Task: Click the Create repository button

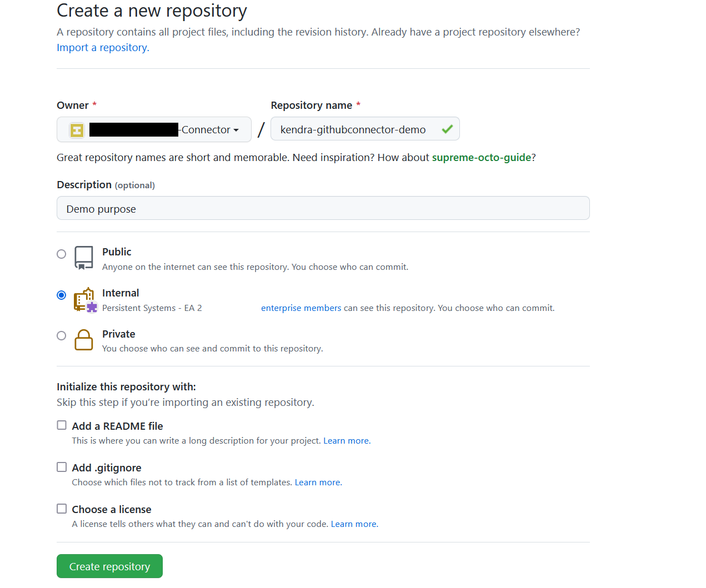Action: (109, 566)
